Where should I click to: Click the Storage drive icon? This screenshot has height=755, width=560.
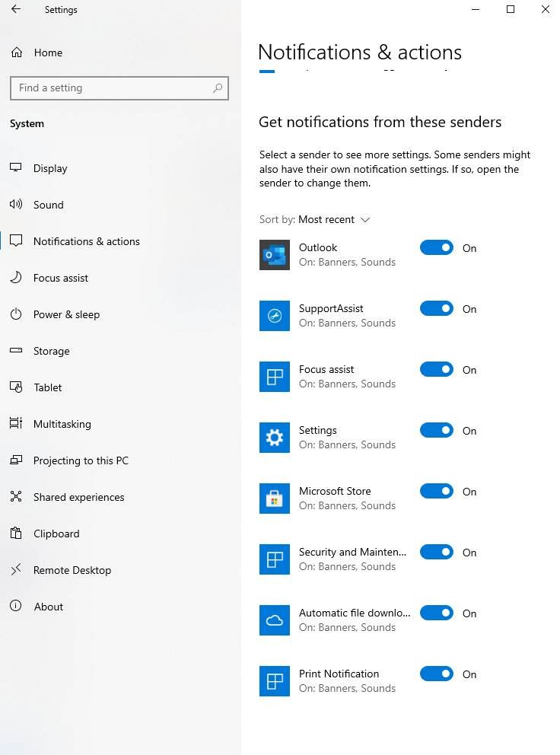(16, 350)
